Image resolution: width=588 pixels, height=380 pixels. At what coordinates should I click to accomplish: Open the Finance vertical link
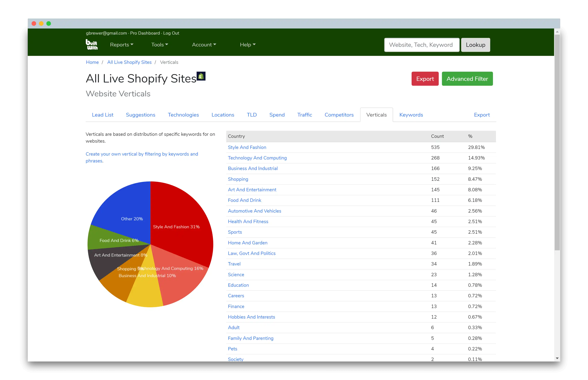[236, 307]
